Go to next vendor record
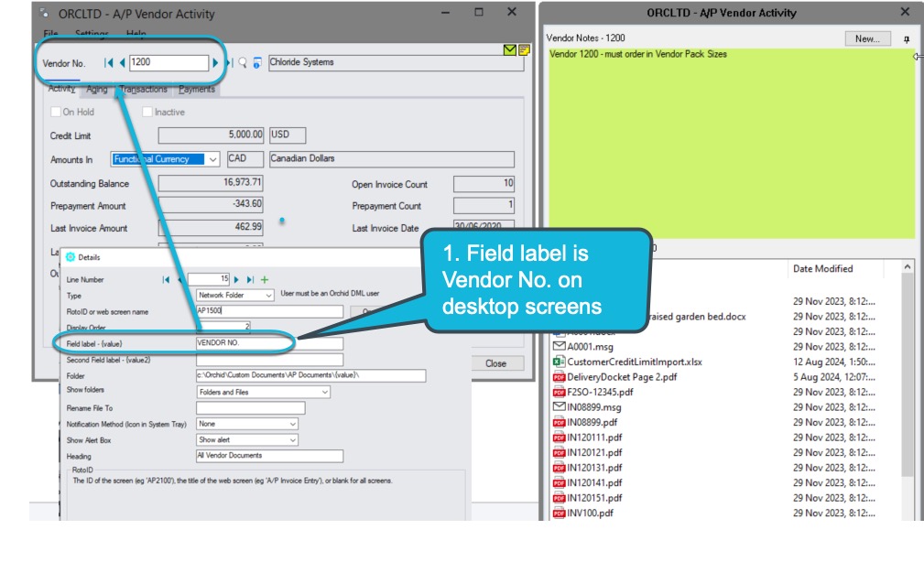Viewport: 924px width, 562px height. [x=217, y=63]
